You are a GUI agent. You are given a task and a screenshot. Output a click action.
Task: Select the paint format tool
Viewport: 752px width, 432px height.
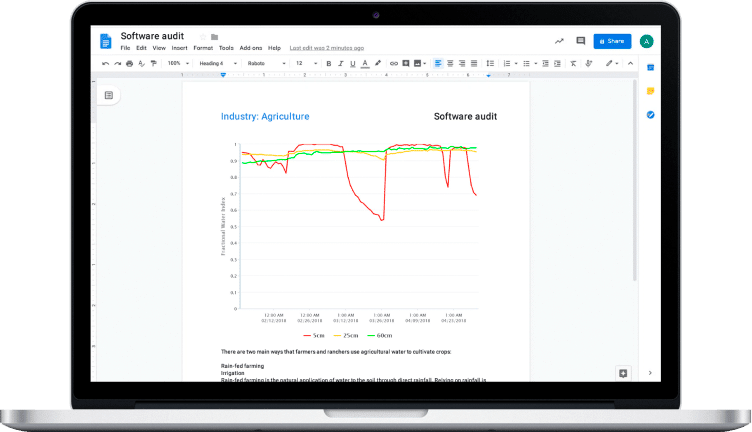pos(153,63)
